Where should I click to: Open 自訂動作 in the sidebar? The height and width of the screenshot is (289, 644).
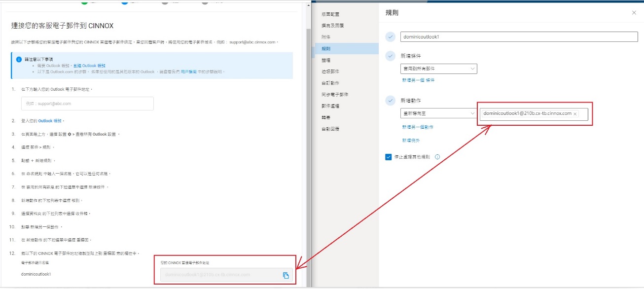pyautogui.click(x=330, y=83)
